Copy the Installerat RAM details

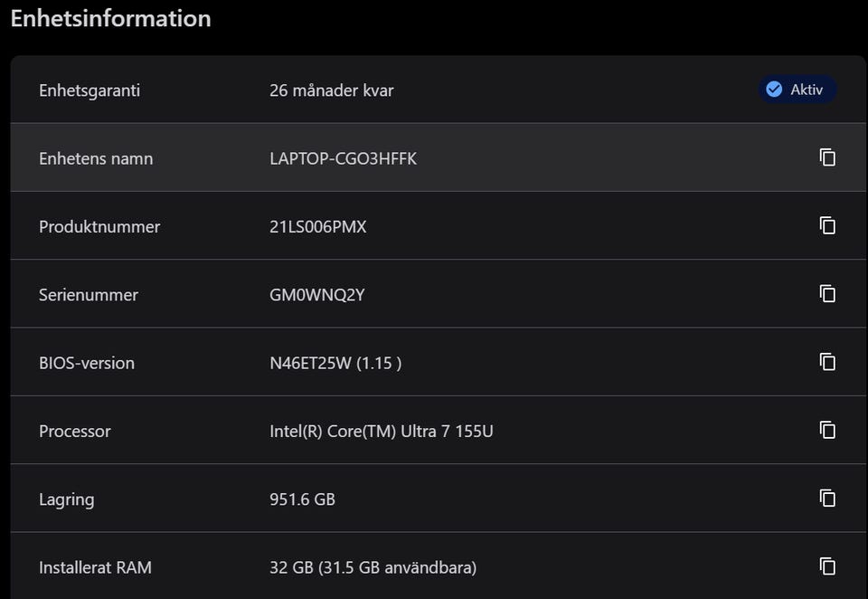(x=827, y=566)
